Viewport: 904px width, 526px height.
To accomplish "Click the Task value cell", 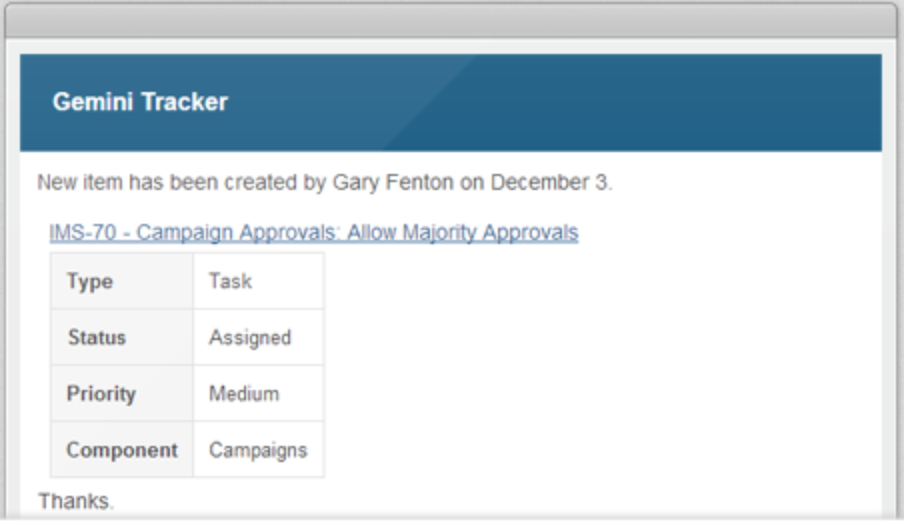I will 258,281.
